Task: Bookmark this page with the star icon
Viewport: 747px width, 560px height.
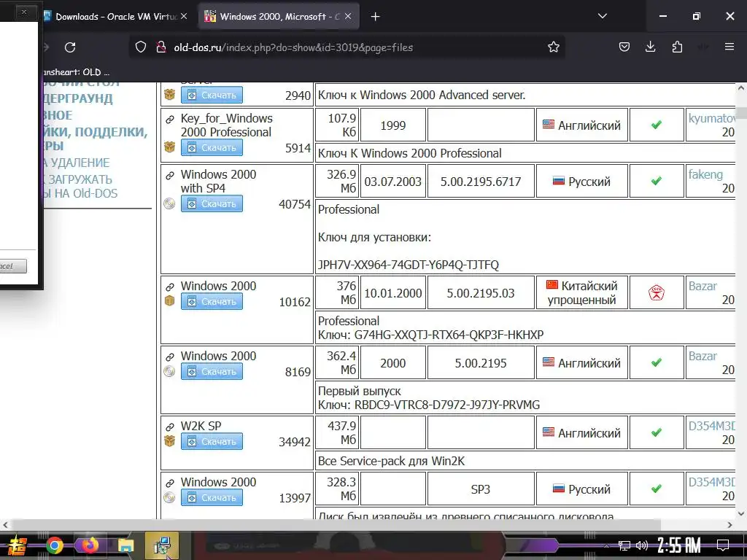Action: (x=553, y=47)
